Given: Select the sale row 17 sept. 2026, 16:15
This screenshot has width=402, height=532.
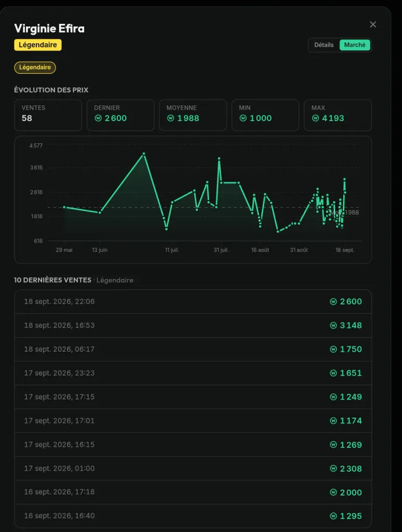Looking at the screenshot, I should pyautogui.click(x=193, y=445).
